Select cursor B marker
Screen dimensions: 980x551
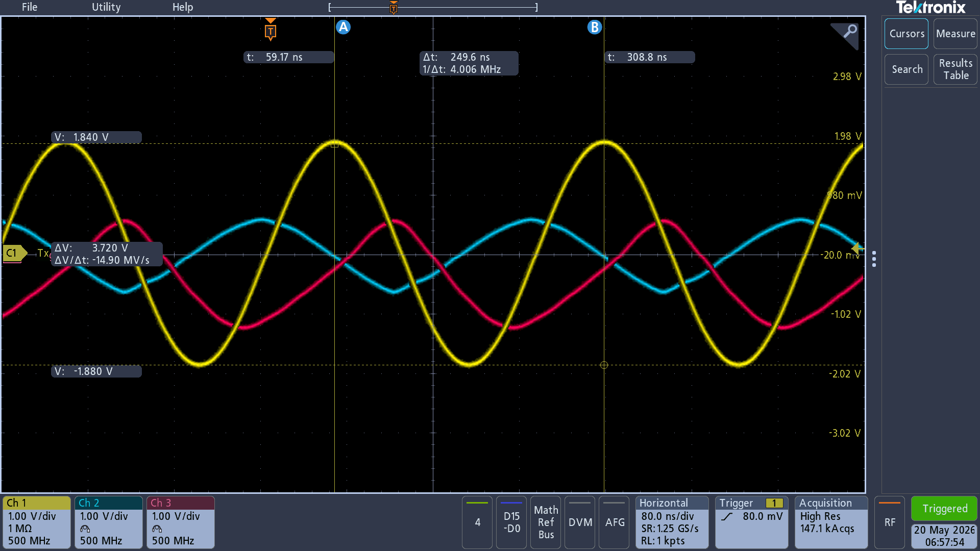[x=595, y=27]
